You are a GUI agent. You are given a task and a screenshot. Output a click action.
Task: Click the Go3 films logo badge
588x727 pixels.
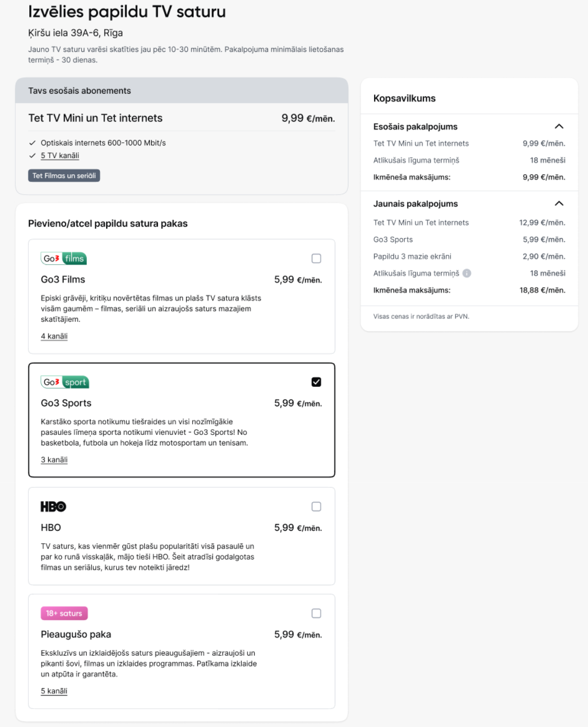tap(64, 259)
